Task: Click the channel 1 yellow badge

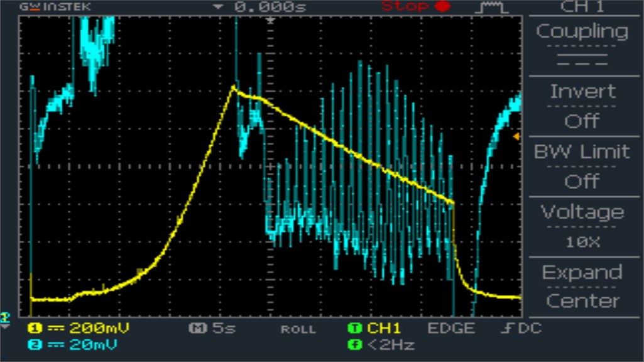Action: pyautogui.click(x=35, y=328)
